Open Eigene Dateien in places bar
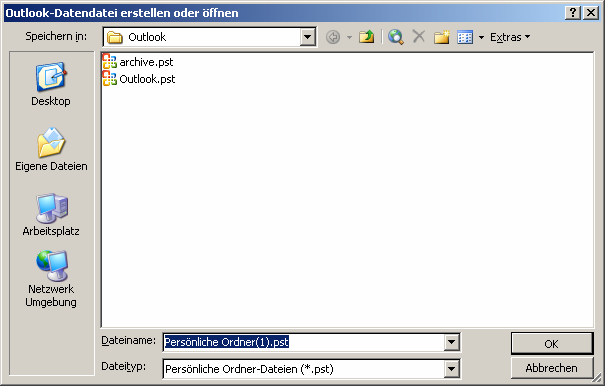 point(51,149)
